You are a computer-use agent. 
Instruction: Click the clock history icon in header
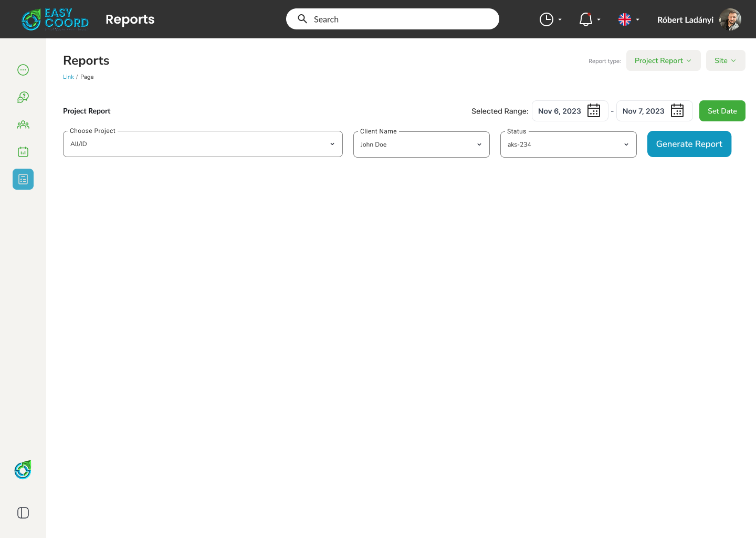click(547, 19)
